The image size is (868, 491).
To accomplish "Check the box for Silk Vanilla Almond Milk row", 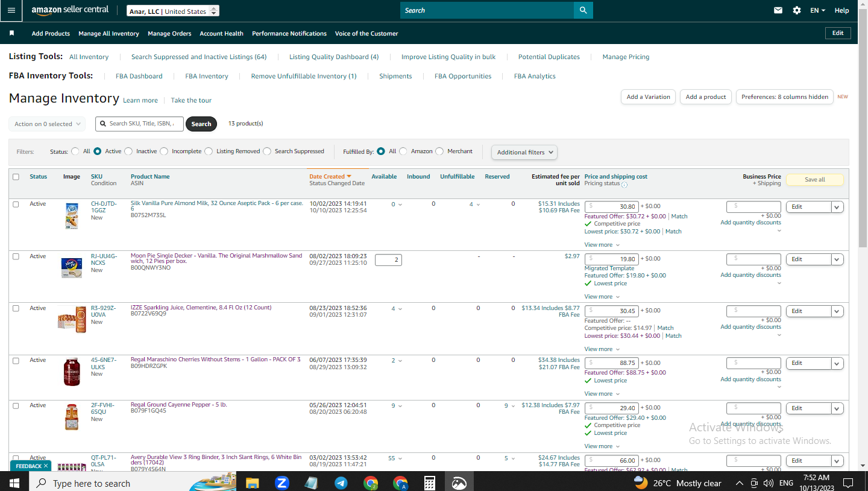I will [x=16, y=204].
